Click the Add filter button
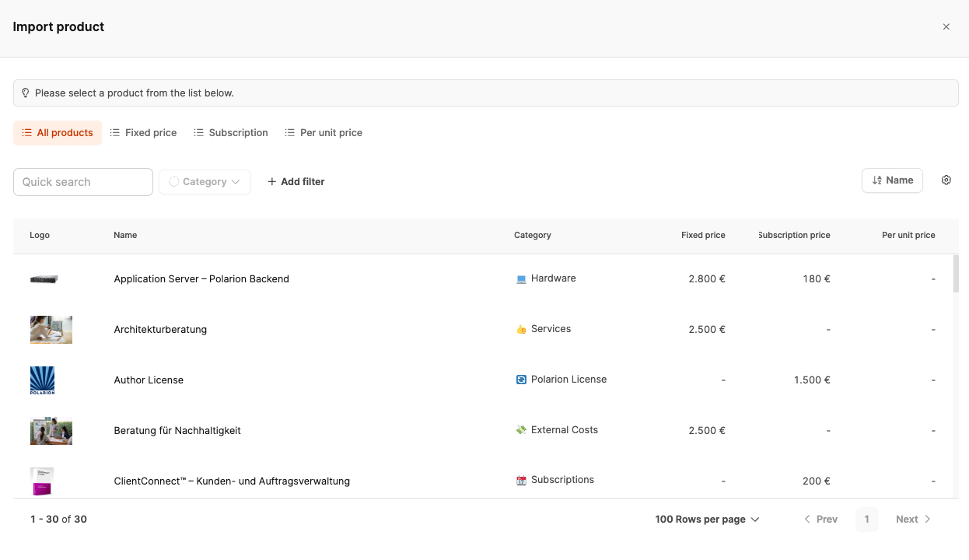Viewport: 969px width, 560px height. coord(296,182)
